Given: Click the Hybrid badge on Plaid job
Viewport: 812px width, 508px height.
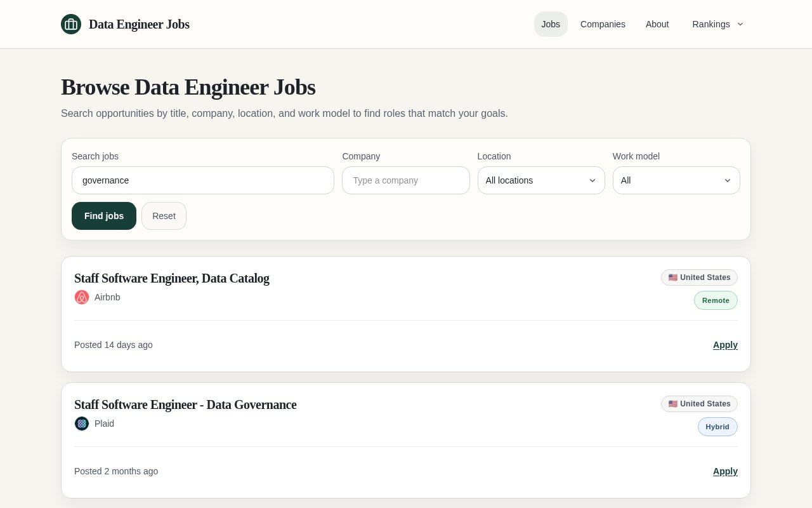Looking at the screenshot, I should (x=717, y=427).
